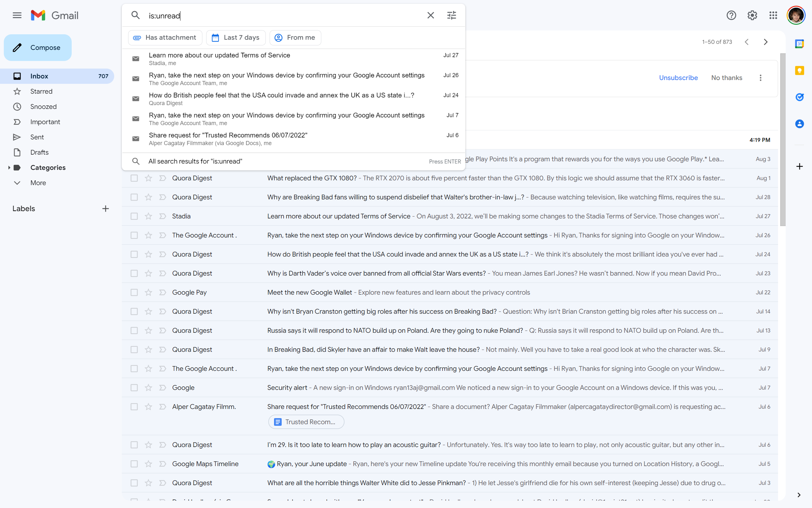Click the search magnifier icon
Image resolution: width=812 pixels, height=508 pixels.
(x=135, y=15)
